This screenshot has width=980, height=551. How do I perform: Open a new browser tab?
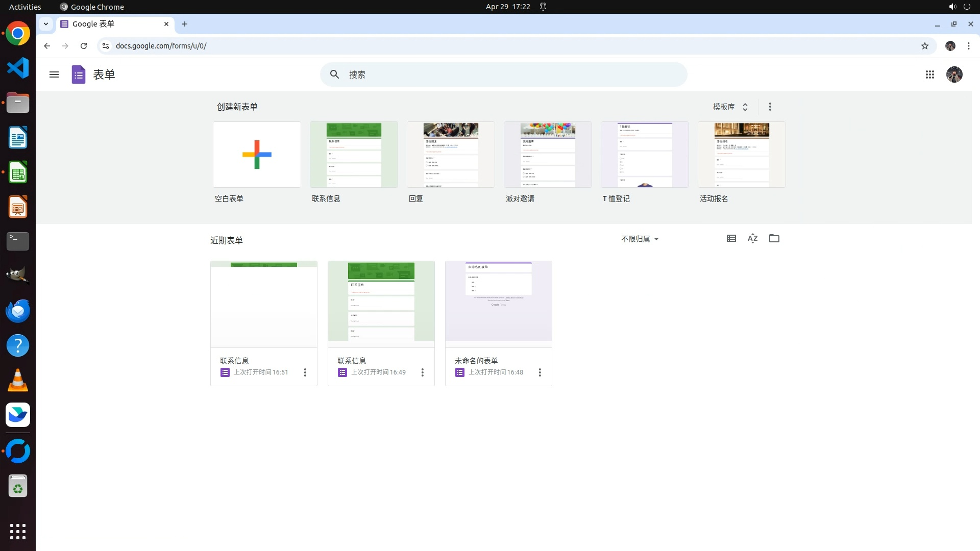185,24
